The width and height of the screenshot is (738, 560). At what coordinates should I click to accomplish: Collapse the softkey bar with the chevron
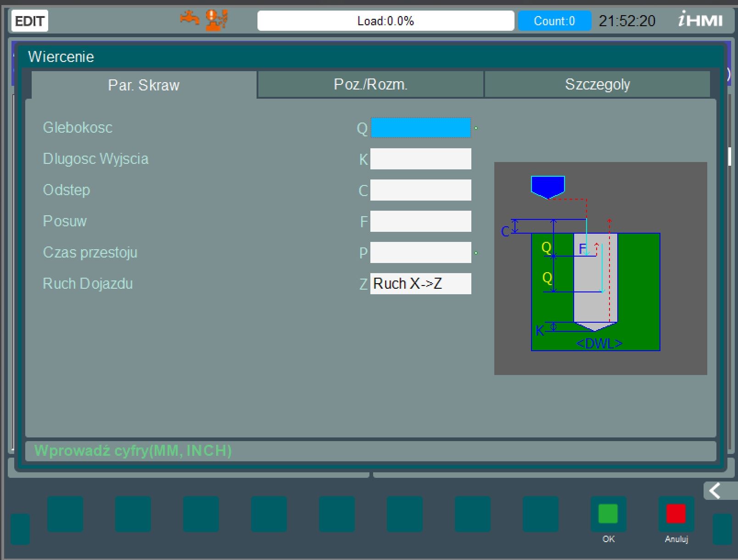tap(715, 491)
